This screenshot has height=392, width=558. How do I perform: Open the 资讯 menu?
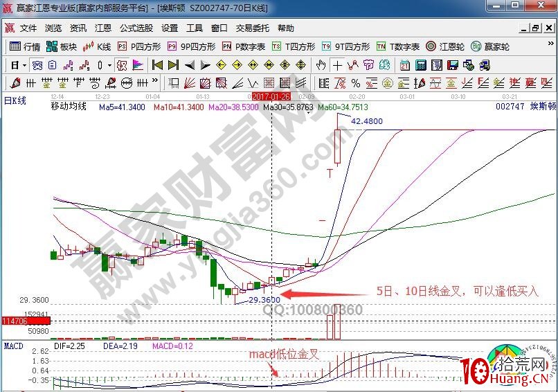tap(78, 28)
